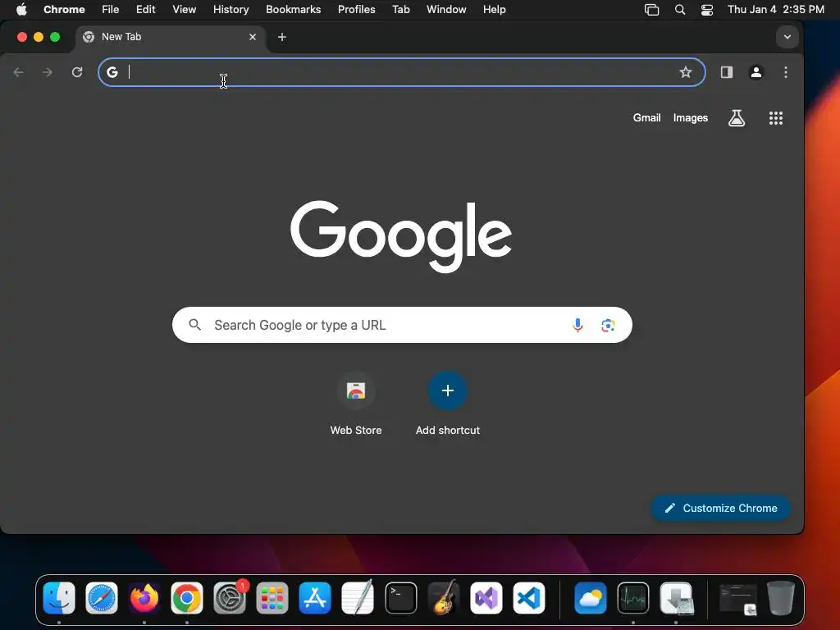The height and width of the screenshot is (630, 840).
Task: Open the Google apps grid
Action: (x=776, y=118)
